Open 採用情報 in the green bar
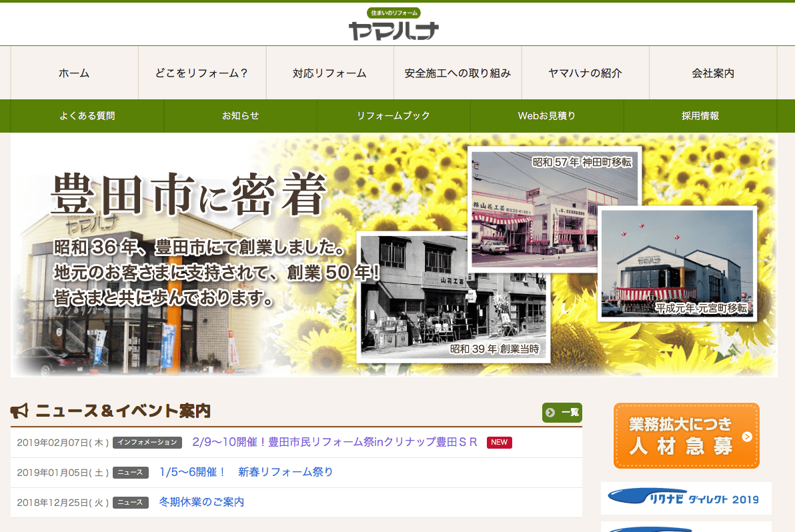This screenshot has width=795, height=532. [700, 116]
